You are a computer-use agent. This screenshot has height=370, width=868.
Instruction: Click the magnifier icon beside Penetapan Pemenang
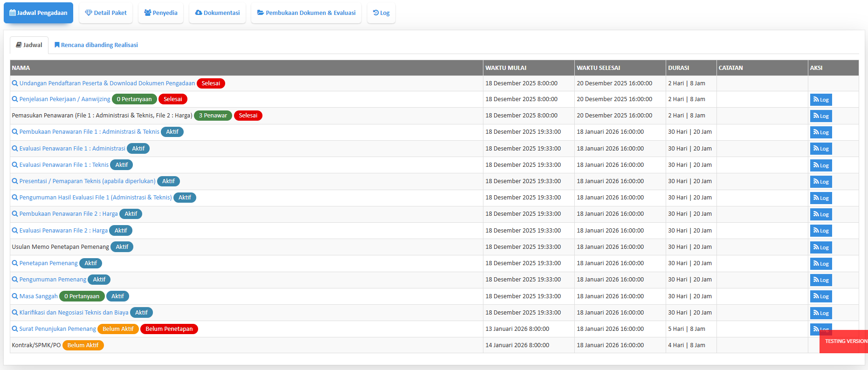pos(15,263)
